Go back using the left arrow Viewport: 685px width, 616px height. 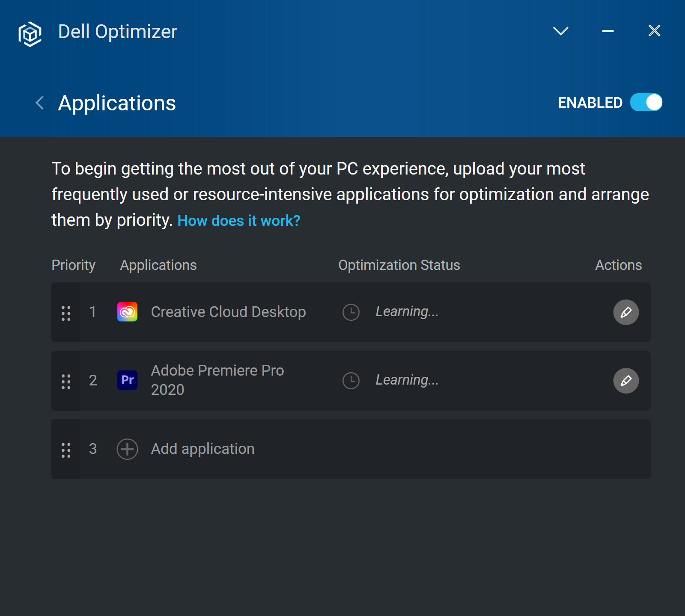coord(40,103)
